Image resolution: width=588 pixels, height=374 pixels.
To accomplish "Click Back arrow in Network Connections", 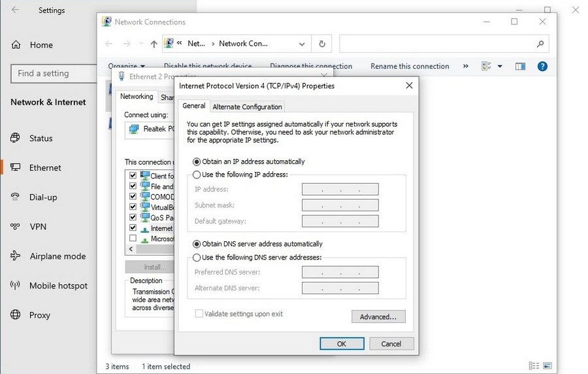I will tap(108, 44).
